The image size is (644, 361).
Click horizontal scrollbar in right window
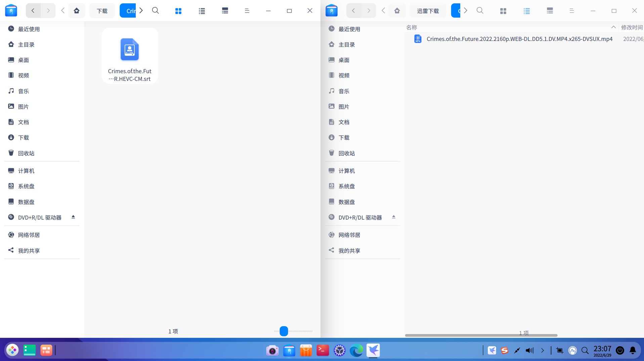click(481, 335)
